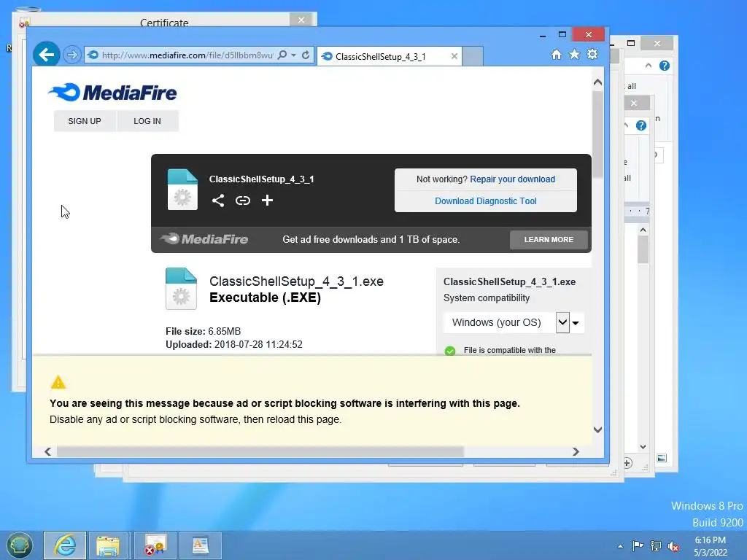
Task: Open Favorites star icon
Action: 575,54
